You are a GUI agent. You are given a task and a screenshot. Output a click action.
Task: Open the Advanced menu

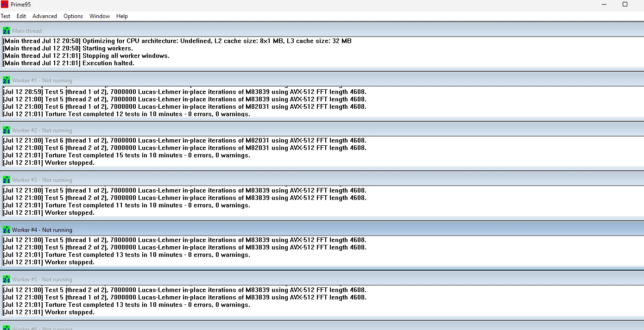pyautogui.click(x=44, y=16)
